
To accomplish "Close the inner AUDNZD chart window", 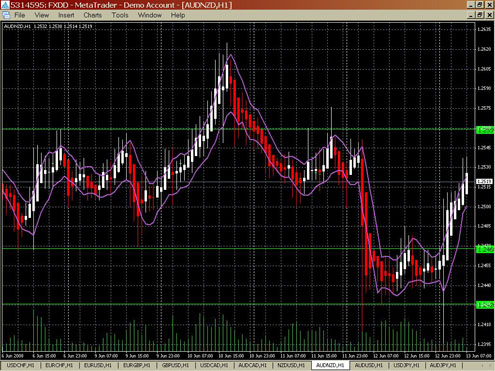I will point(490,15).
